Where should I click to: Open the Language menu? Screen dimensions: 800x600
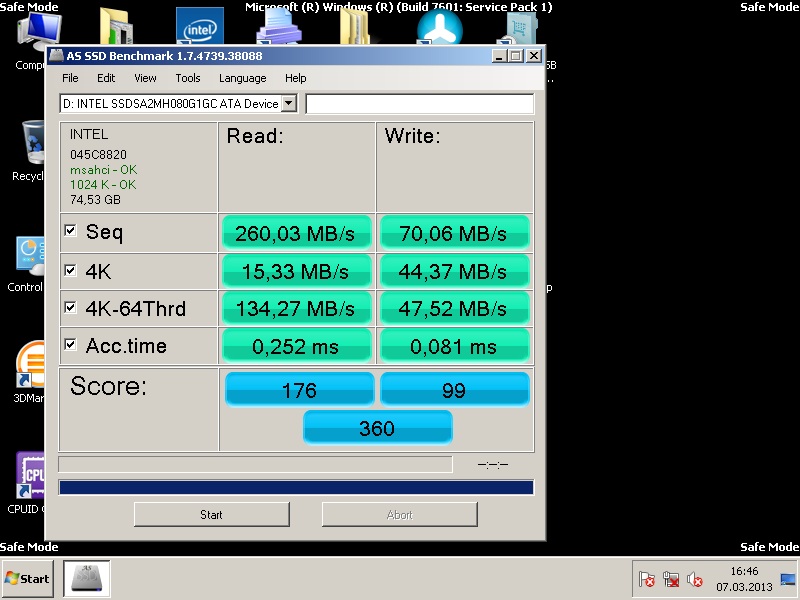[x=242, y=78]
